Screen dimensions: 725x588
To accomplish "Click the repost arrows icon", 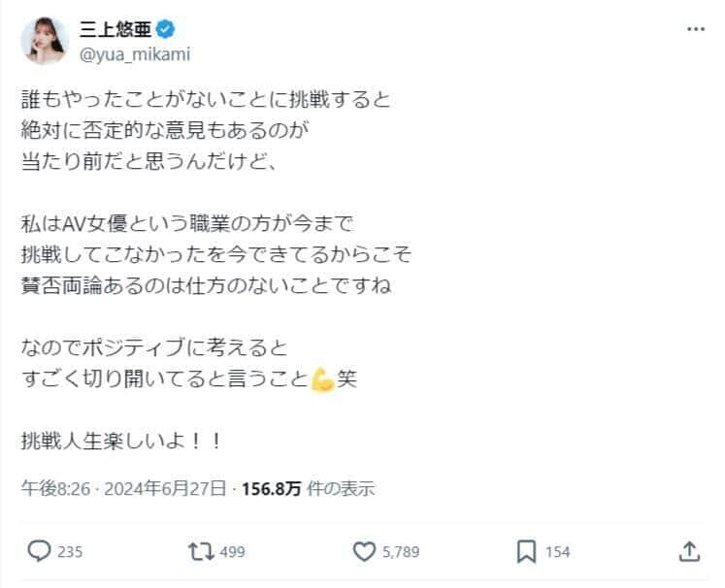I will coord(198,551).
